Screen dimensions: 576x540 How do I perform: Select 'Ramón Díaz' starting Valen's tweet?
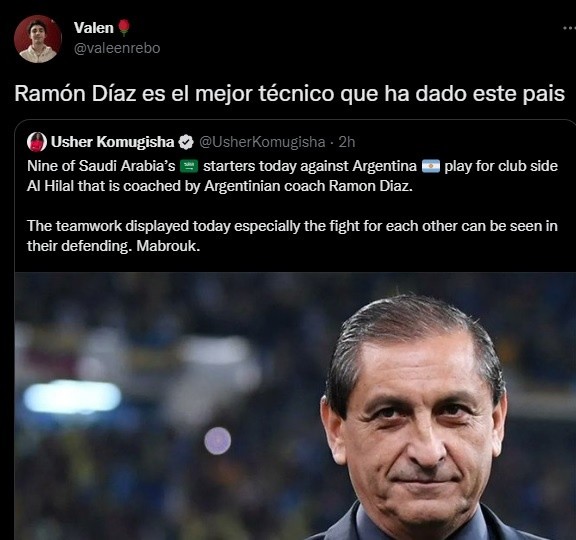pos(75,93)
